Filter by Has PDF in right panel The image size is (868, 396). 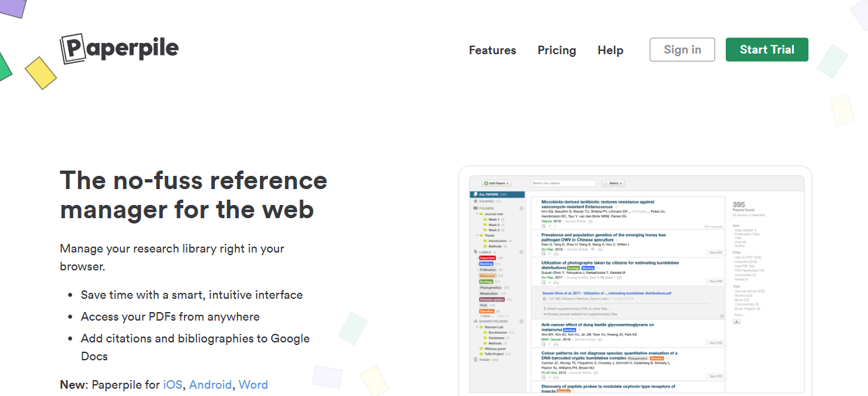[x=744, y=266]
